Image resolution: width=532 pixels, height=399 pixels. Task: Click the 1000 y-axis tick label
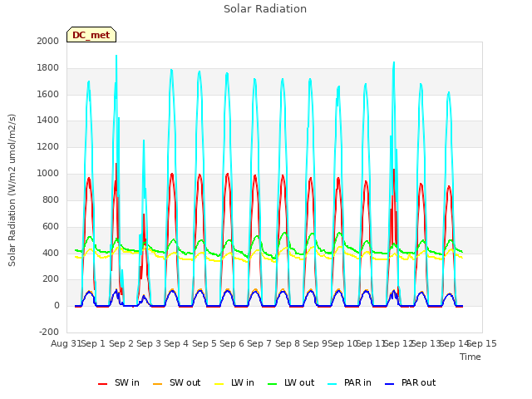tap(48, 174)
